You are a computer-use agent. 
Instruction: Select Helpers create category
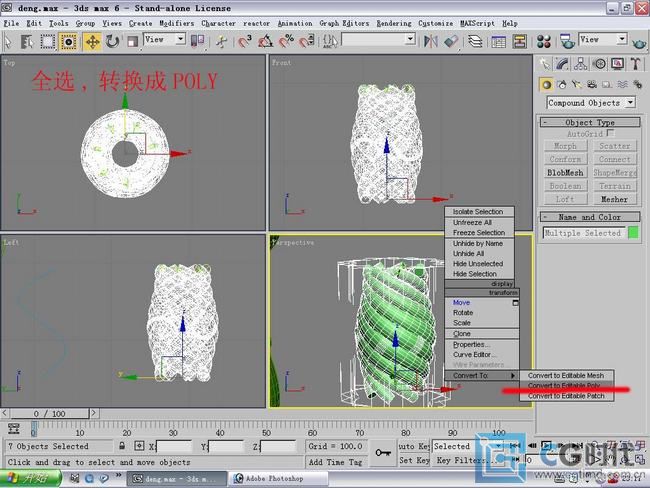coord(607,85)
